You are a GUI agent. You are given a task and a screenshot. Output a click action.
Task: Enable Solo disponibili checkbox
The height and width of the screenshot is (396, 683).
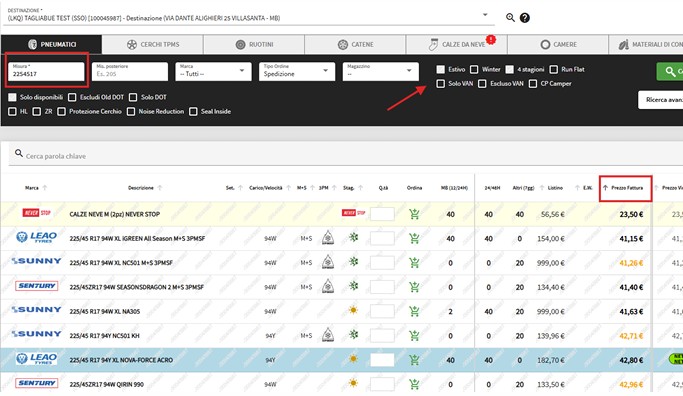tap(12, 97)
